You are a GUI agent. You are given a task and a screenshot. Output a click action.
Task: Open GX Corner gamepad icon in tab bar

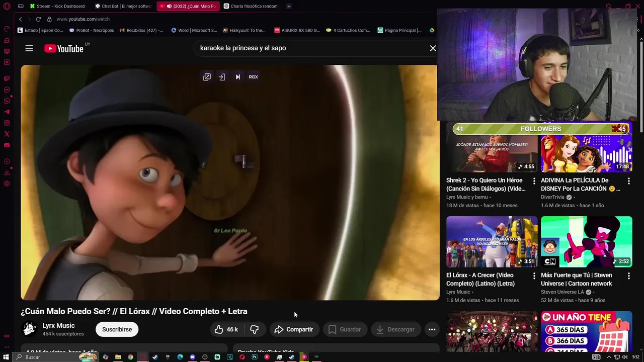pyautogui.click(x=21, y=6)
